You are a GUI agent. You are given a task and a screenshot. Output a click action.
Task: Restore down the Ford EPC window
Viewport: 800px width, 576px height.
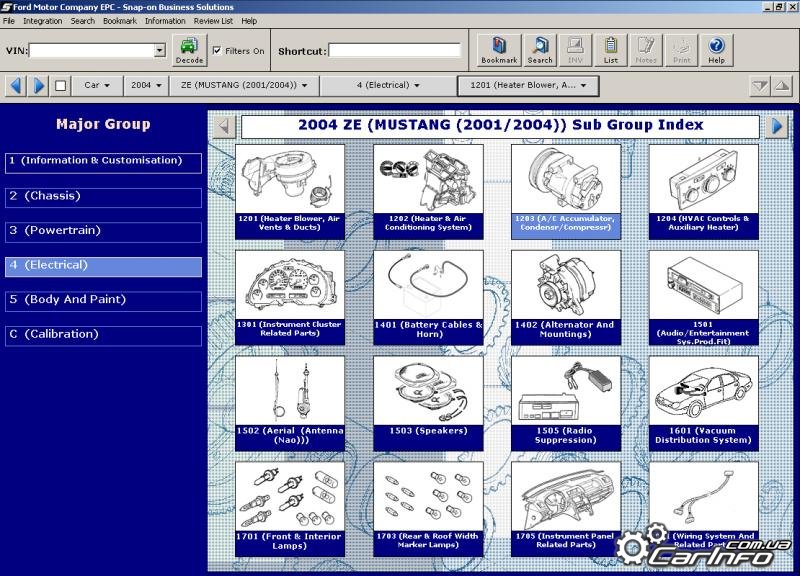[779, 7]
